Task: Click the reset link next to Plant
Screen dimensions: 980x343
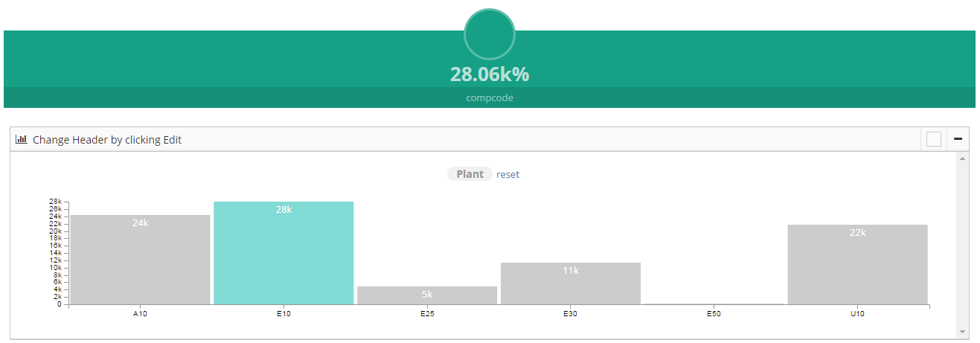Action: point(508,174)
